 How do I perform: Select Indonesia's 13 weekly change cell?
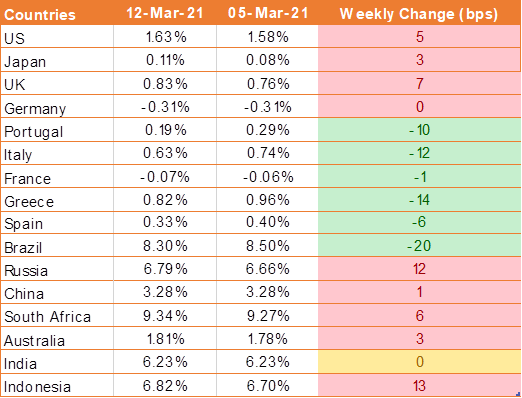[419, 385]
